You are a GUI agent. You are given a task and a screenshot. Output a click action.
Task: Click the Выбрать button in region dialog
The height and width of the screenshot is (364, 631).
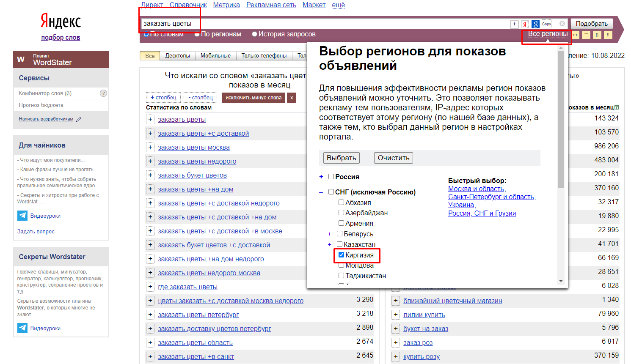tap(342, 158)
